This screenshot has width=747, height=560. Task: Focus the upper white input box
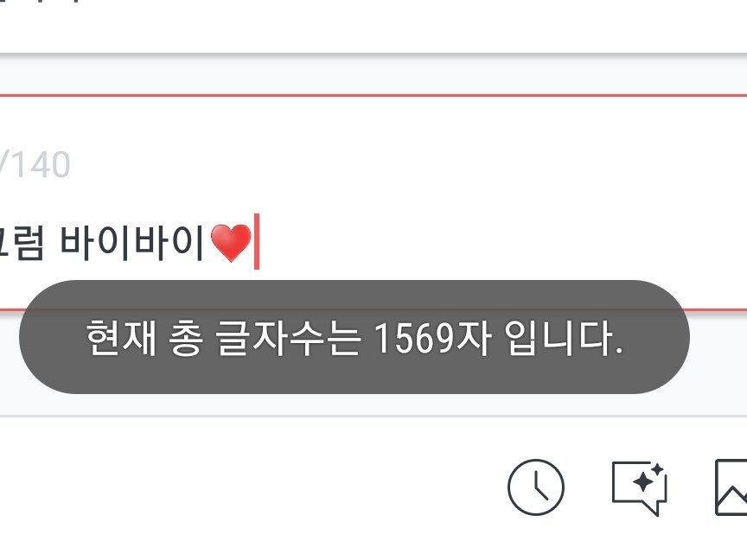click(373, 26)
